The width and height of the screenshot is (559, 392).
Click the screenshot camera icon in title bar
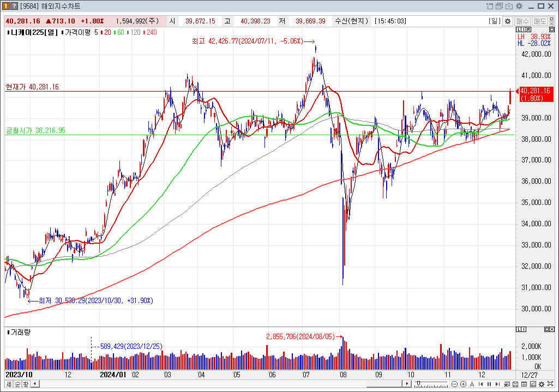(x=509, y=6)
